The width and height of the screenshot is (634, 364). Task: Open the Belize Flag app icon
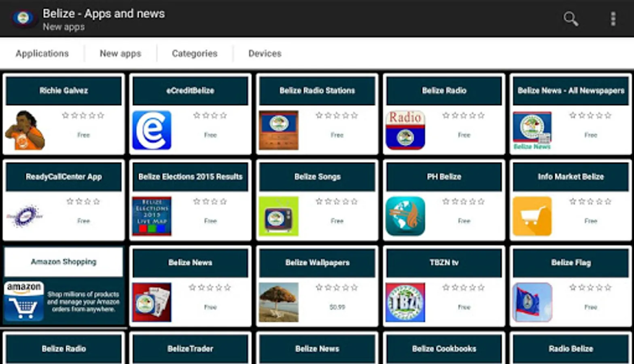tap(532, 303)
